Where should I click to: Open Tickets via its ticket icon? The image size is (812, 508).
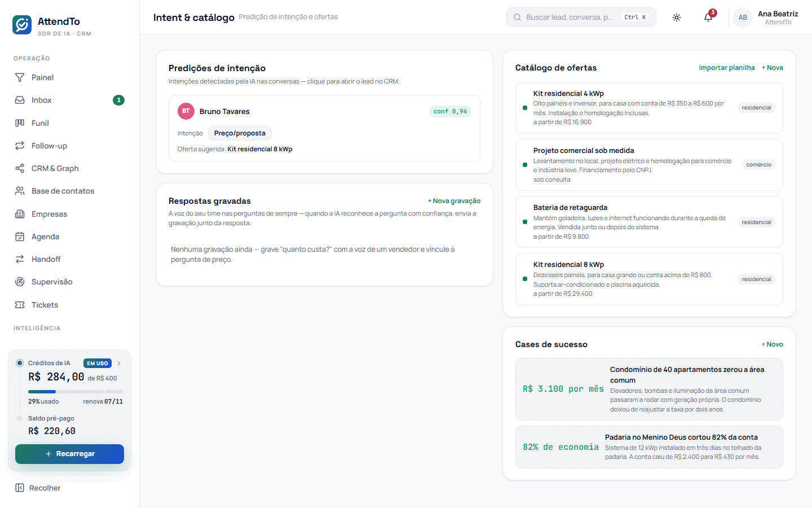[x=20, y=305]
